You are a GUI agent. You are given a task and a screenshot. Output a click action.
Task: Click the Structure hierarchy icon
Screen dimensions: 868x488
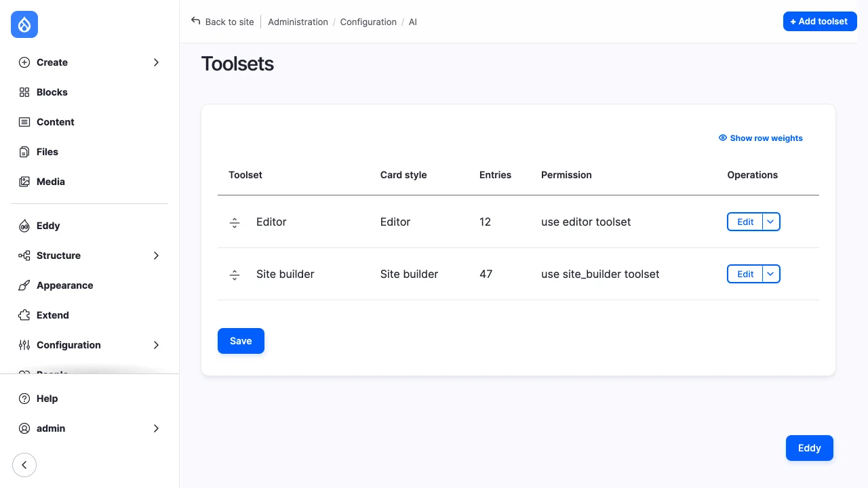pos(24,256)
